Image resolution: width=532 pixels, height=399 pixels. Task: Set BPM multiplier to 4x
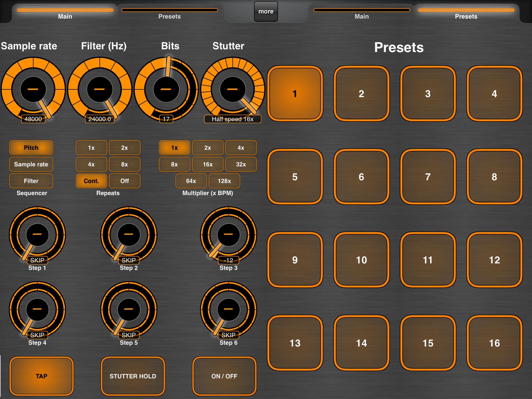point(241,148)
